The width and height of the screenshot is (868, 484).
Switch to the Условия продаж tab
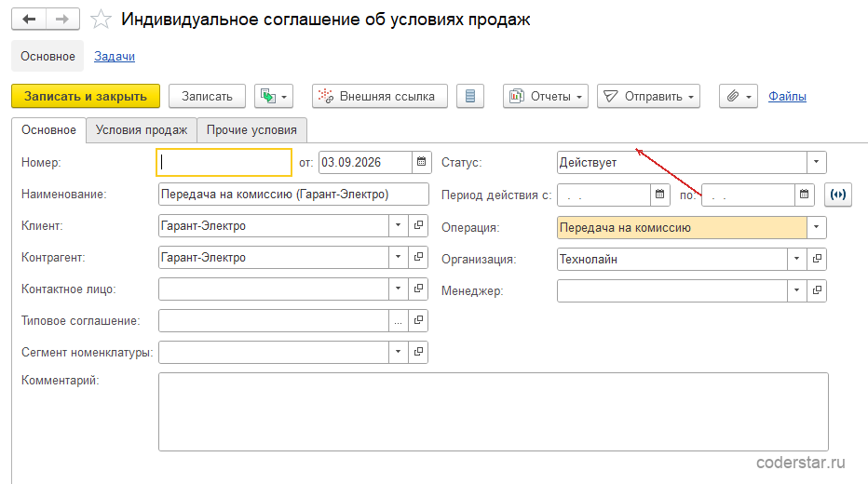coord(142,130)
